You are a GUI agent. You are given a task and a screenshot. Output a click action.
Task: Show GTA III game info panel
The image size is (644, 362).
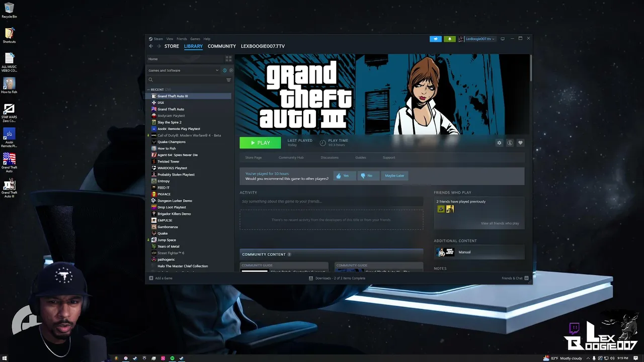pos(510,143)
